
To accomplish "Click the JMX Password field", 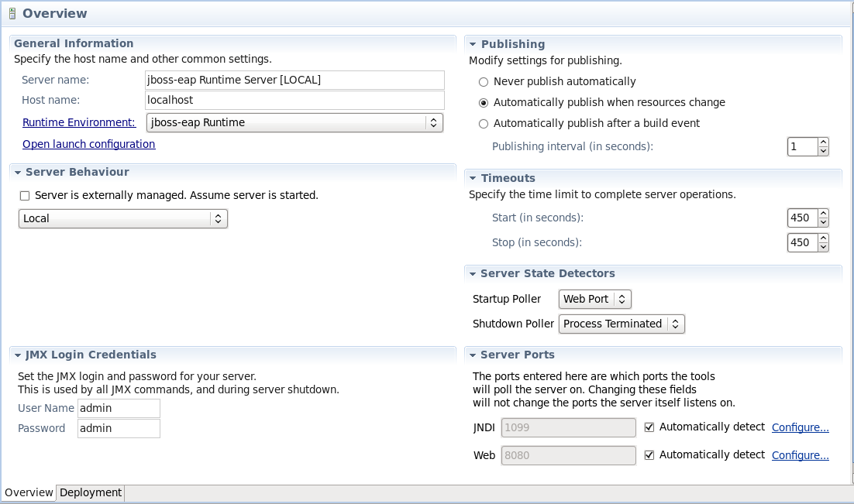I will coord(119,428).
